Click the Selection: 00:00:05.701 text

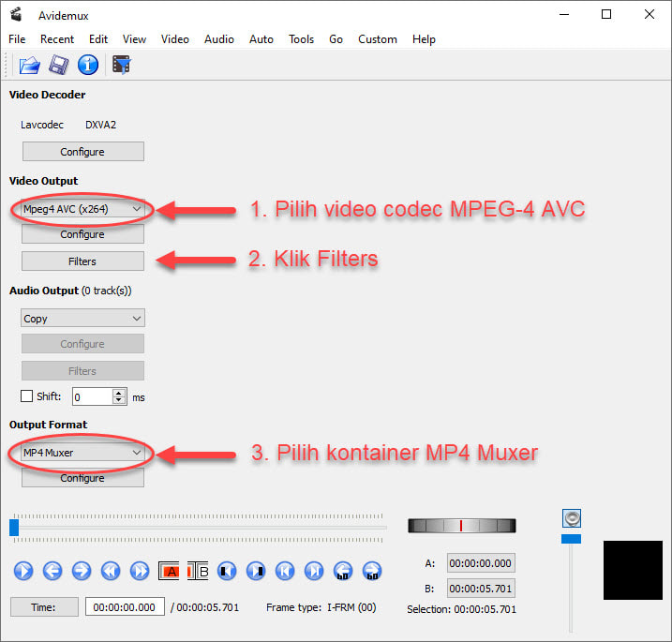tap(461, 609)
